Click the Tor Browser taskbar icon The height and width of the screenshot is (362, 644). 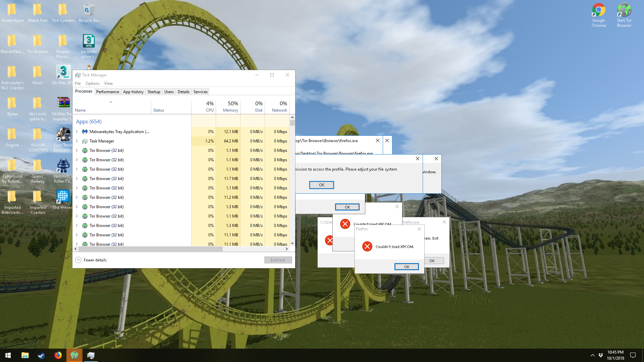[74, 355]
